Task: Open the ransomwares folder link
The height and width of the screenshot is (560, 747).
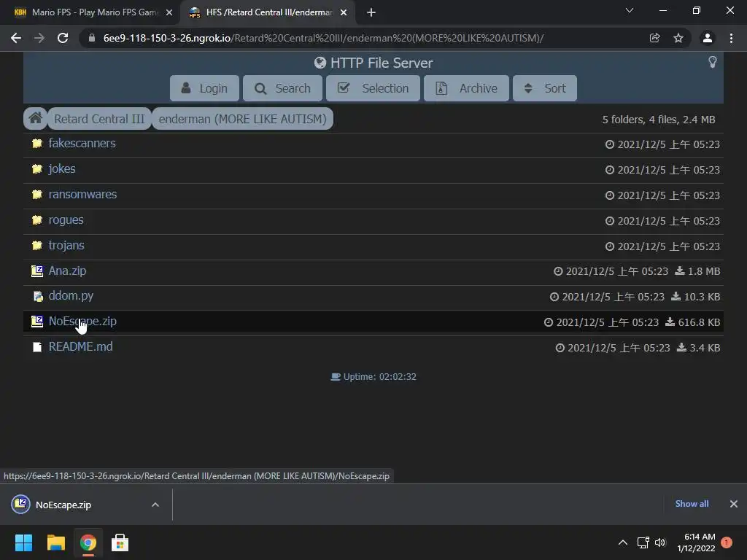Action: tap(82, 194)
